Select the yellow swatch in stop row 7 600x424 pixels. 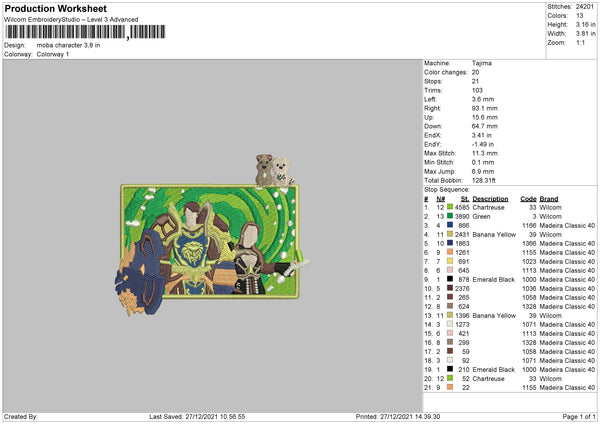tap(450, 261)
